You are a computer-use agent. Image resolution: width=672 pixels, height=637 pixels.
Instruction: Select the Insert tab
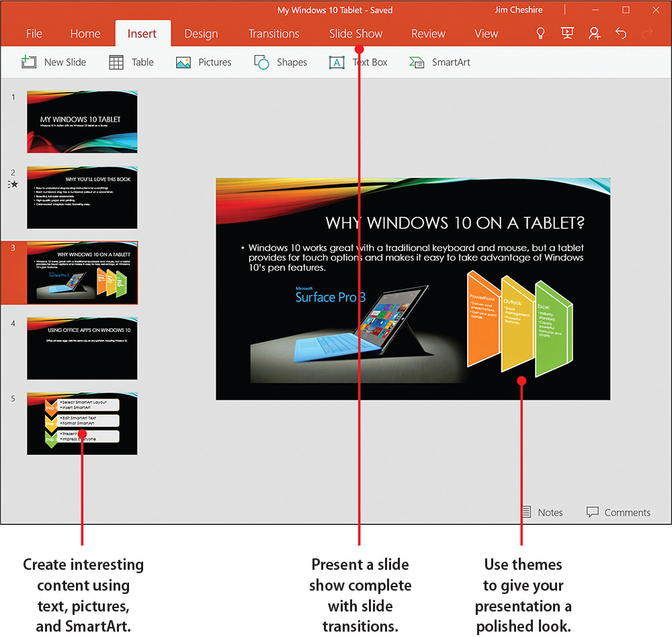[x=142, y=34]
